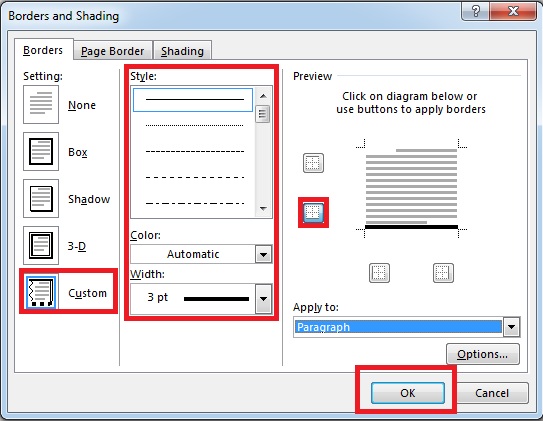This screenshot has height=421, width=543.
Task: Select the solid line style
Action: click(193, 100)
